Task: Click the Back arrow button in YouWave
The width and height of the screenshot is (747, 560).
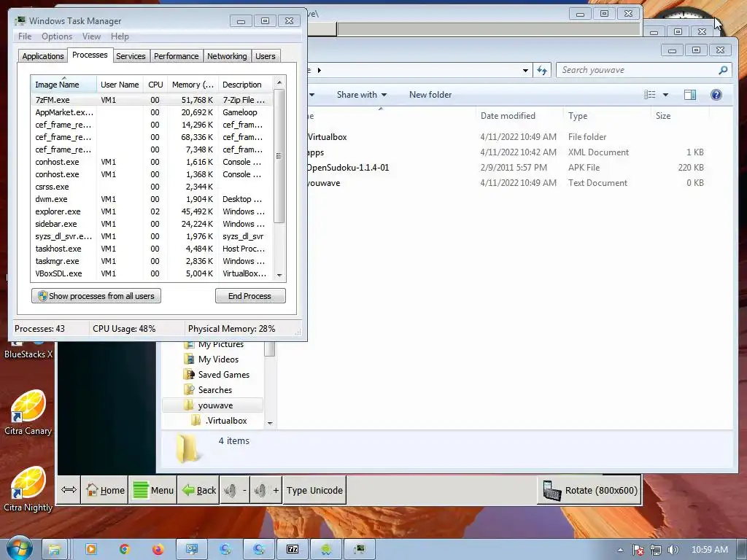Action: [198, 490]
